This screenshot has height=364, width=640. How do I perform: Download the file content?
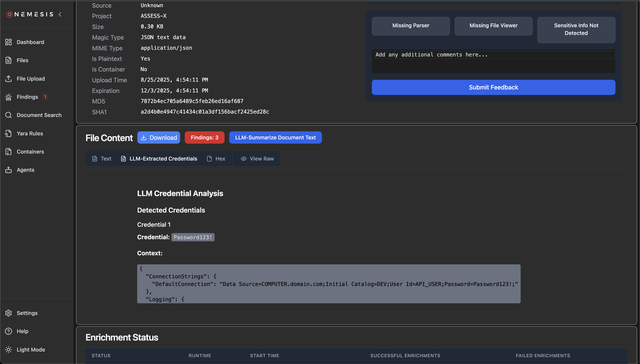tap(159, 137)
